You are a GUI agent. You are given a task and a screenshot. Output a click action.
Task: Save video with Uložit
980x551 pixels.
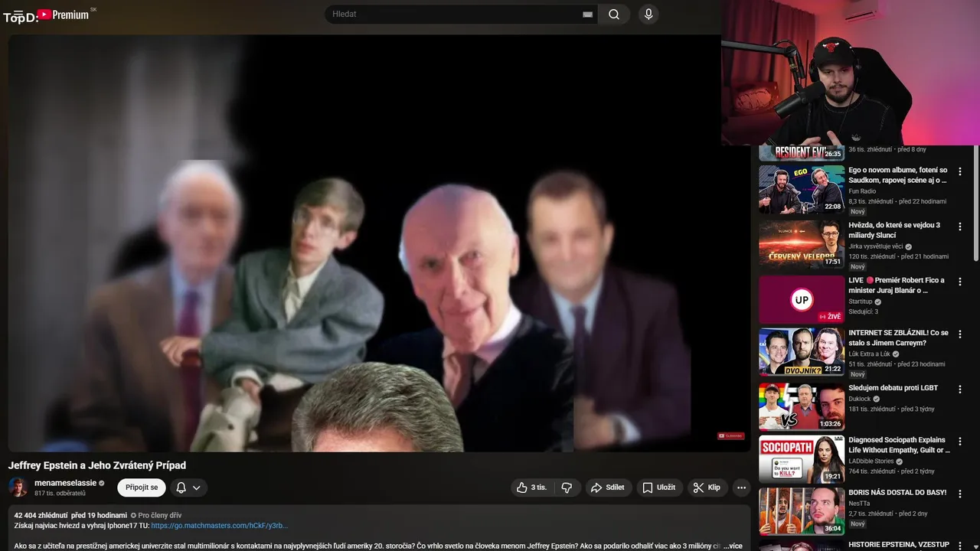point(659,487)
